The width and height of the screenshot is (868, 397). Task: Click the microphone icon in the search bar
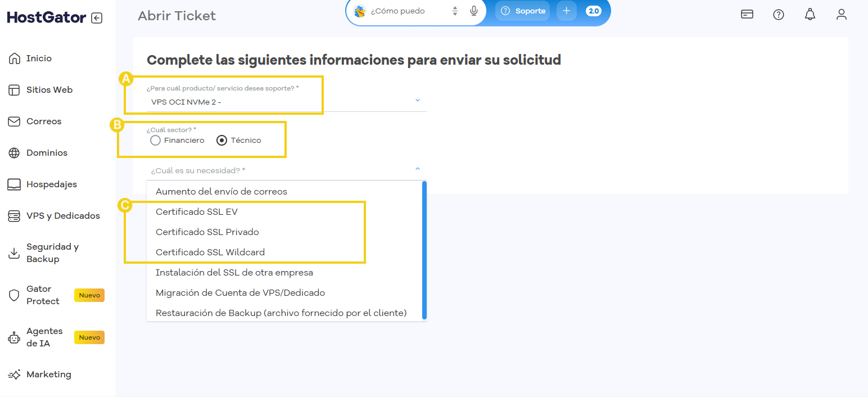coord(474,11)
